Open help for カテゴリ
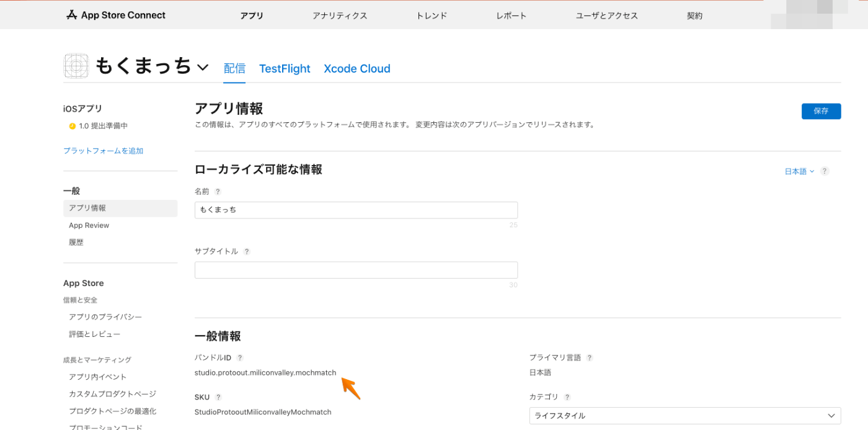868x430 pixels. (567, 397)
